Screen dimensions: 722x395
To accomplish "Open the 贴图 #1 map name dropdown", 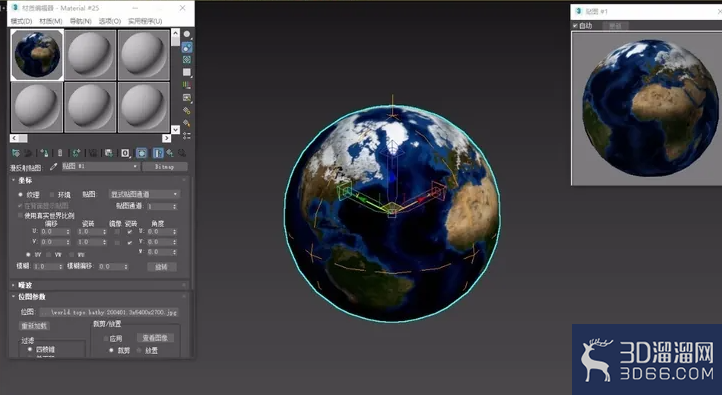I will click(100, 166).
